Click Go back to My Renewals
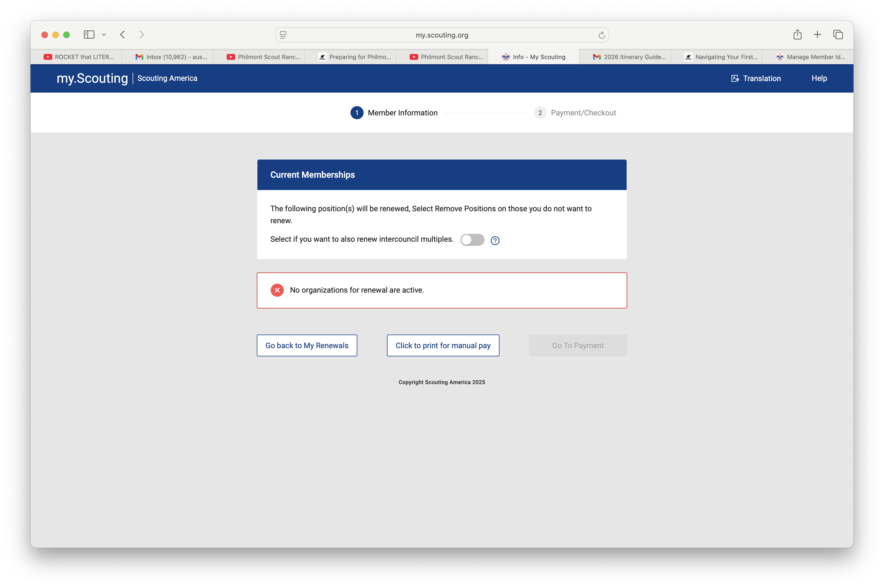The height and width of the screenshot is (588, 884). tap(306, 345)
